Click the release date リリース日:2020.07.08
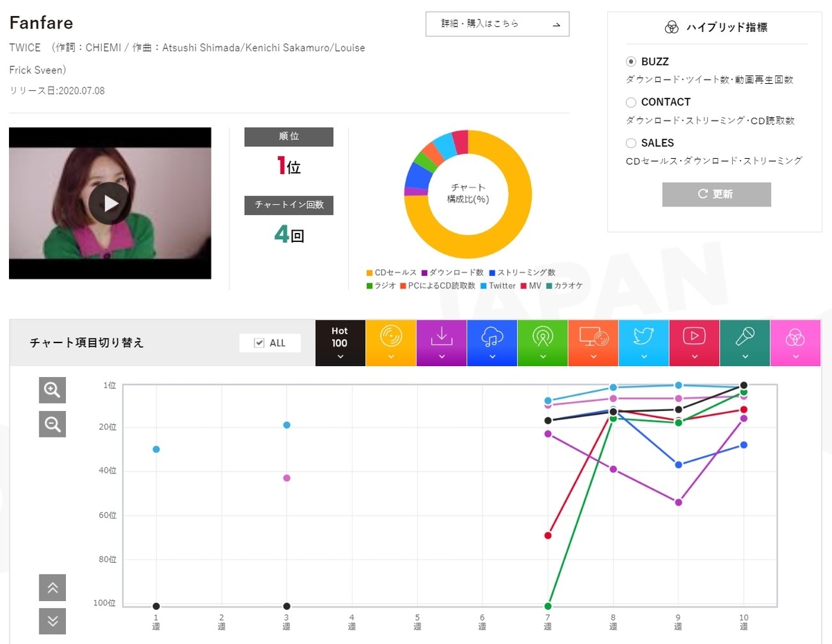This screenshot has height=644, width=832. coord(57,91)
